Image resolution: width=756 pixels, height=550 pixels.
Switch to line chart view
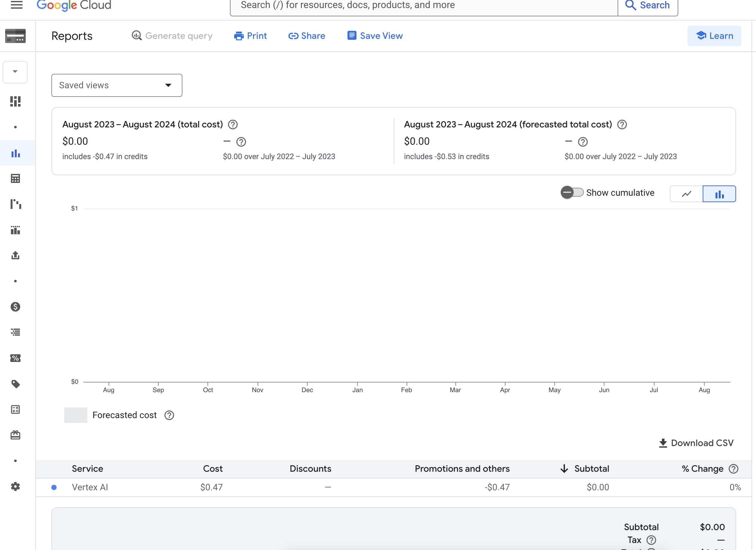[686, 194]
